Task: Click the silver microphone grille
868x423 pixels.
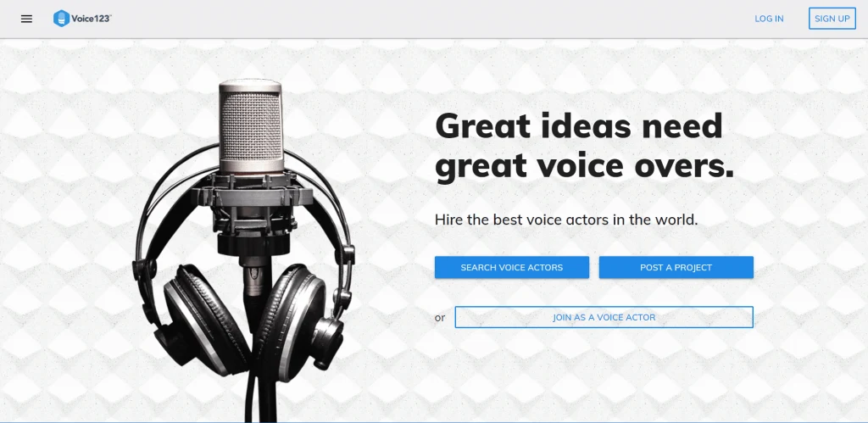Action: [x=250, y=125]
